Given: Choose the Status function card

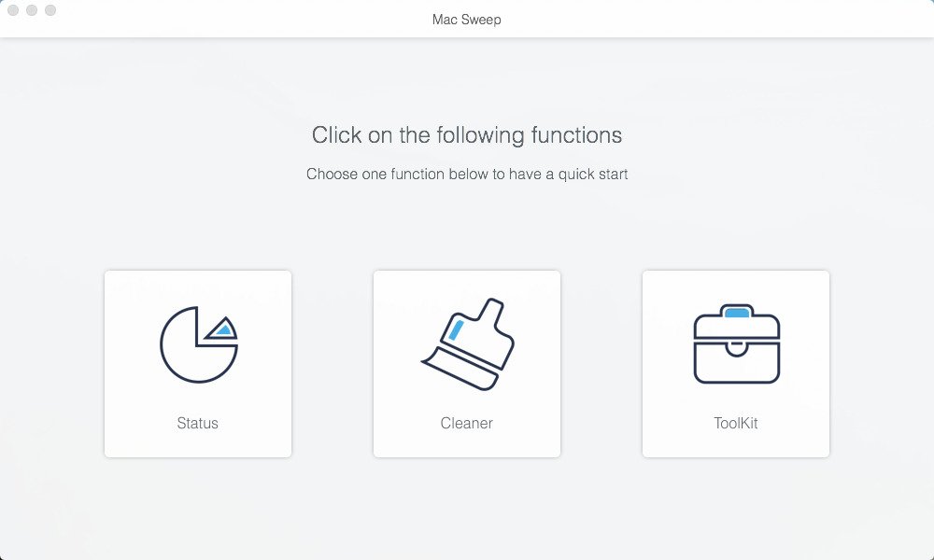Looking at the screenshot, I should pos(198,364).
